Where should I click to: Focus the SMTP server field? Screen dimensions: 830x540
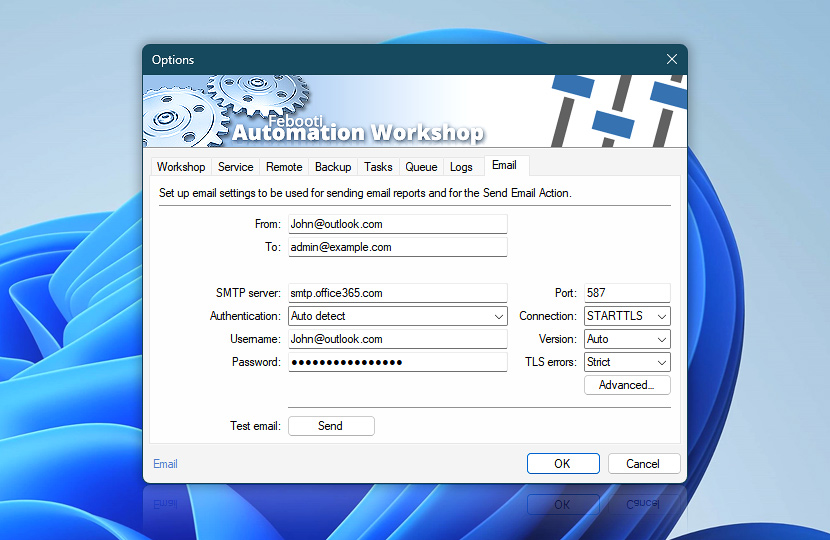(x=398, y=293)
